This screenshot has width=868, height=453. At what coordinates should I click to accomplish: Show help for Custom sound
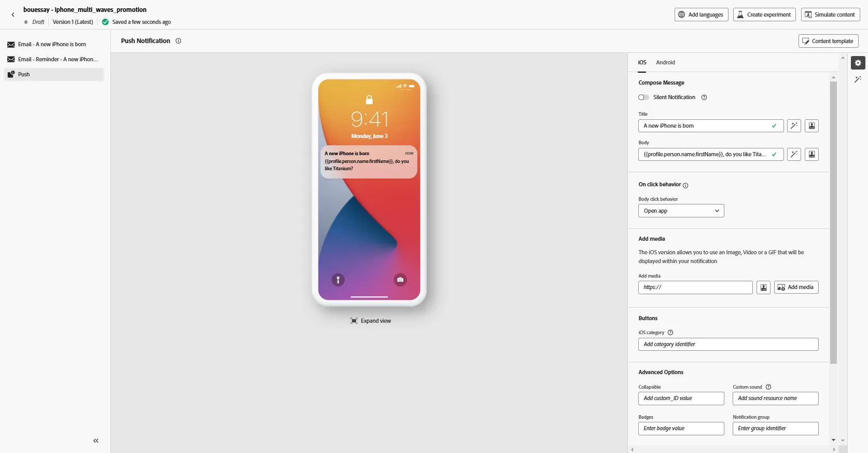(768, 387)
